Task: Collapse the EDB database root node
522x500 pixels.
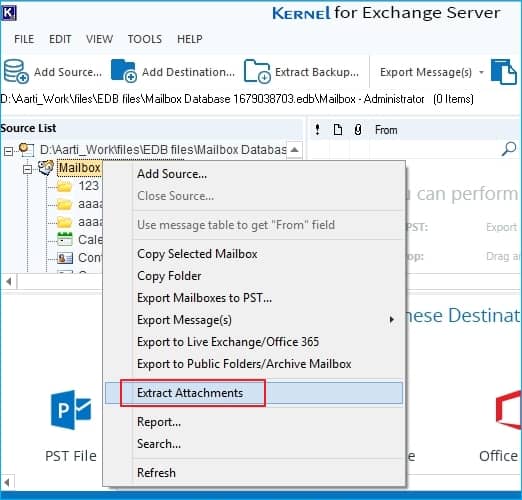Action: click(8, 152)
